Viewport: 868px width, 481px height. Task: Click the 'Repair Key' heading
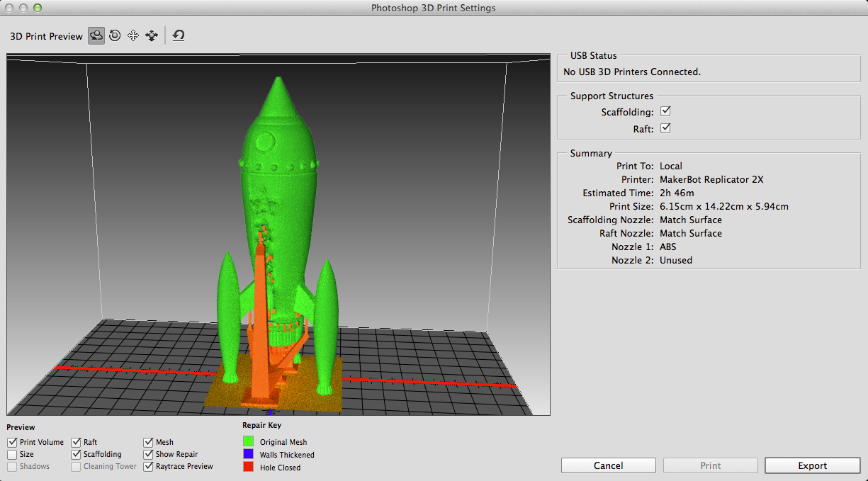pyautogui.click(x=262, y=426)
